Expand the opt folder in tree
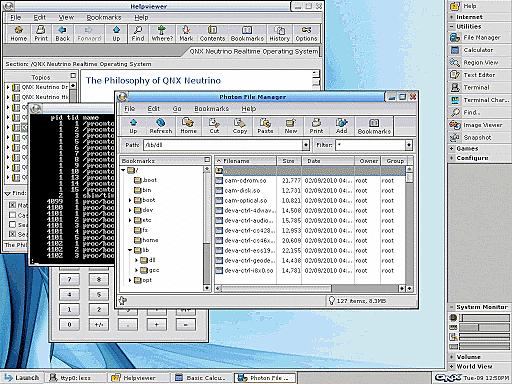 pos(130,280)
